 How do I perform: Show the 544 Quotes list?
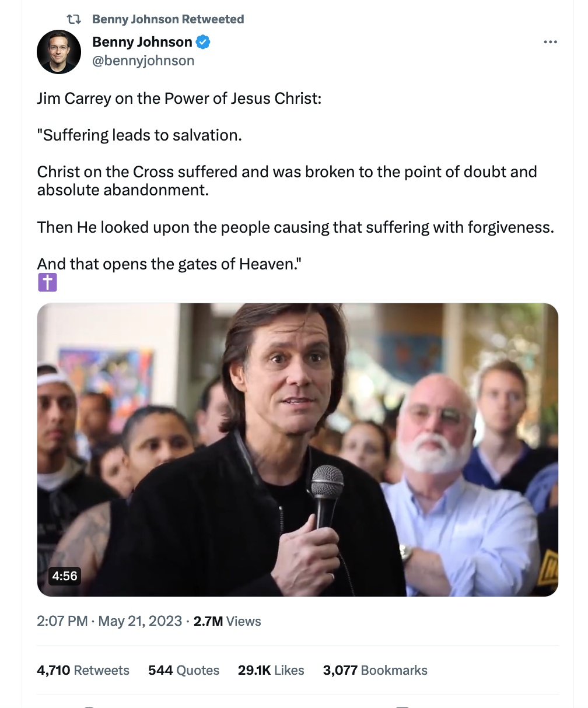184,670
